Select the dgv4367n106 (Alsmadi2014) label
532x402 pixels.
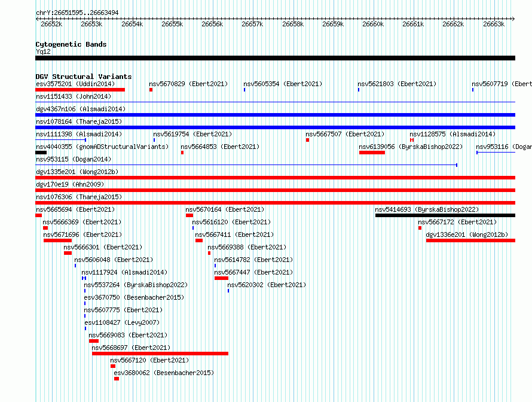[81, 109]
